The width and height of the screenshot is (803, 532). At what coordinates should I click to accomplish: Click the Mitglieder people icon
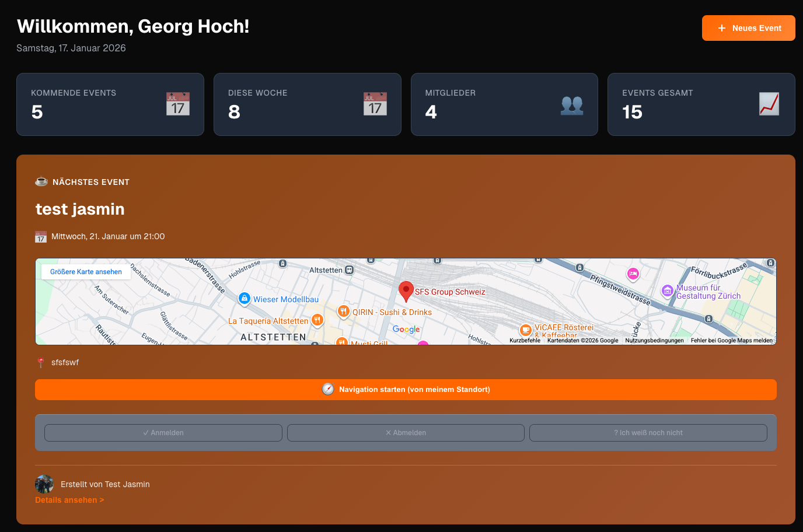point(572,105)
